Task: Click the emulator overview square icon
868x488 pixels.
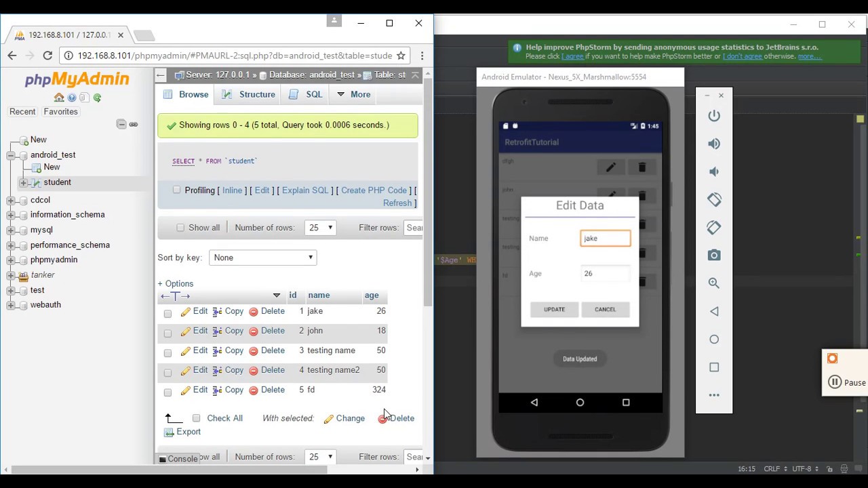Action: [x=714, y=367]
